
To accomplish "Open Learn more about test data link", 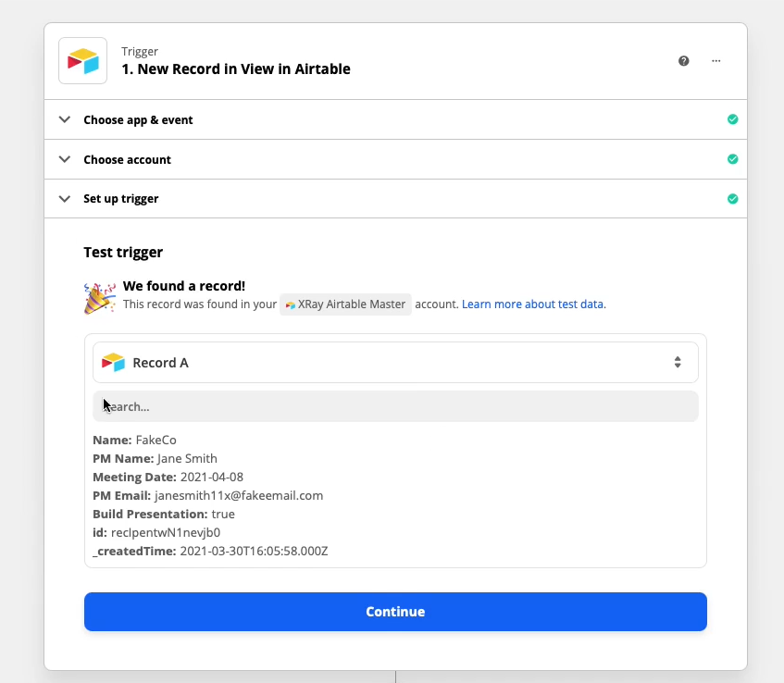I will 533,304.
